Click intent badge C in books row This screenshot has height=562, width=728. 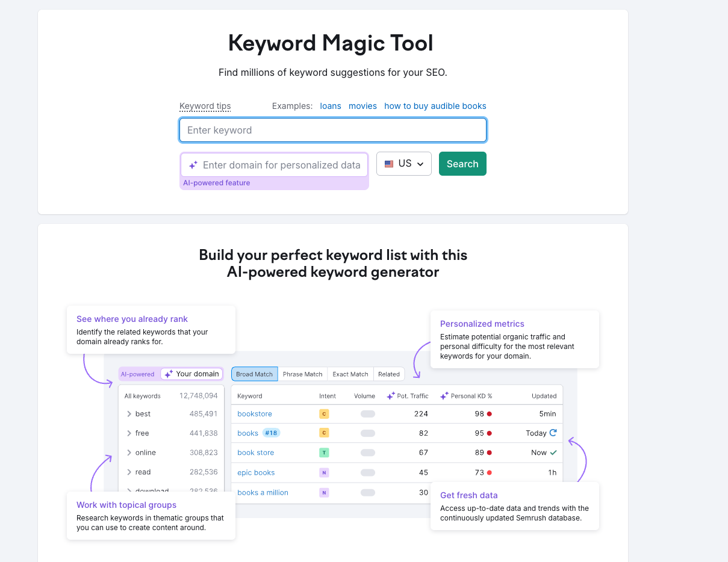pyautogui.click(x=324, y=433)
